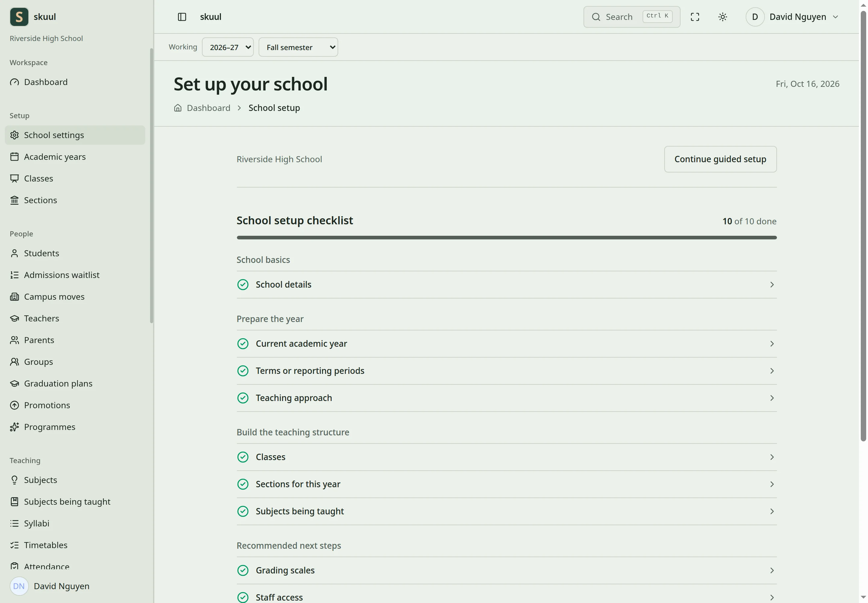Open Teaching approach row chevron
The image size is (868, 603).
[772, 398]
